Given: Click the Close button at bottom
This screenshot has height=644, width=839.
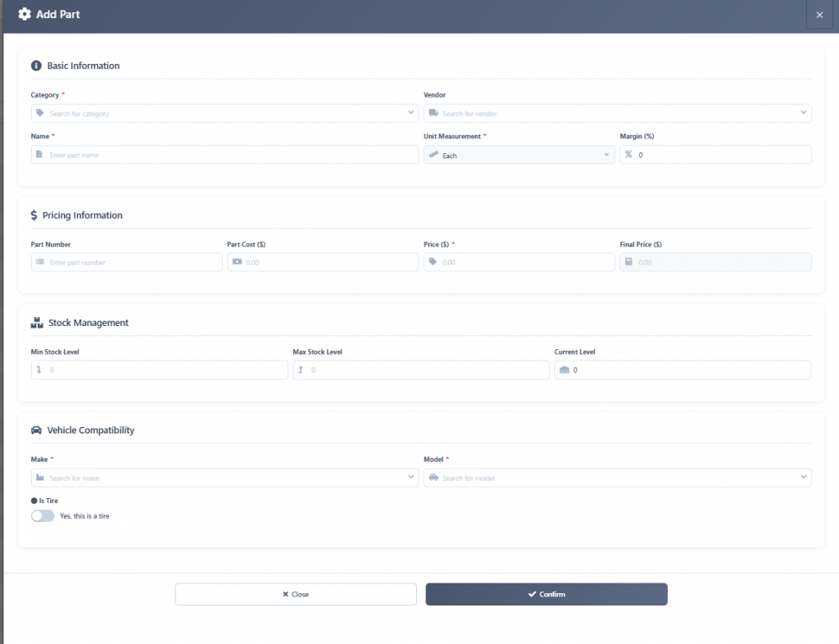Looking at the screenshot, I should (x=296, y=594).
